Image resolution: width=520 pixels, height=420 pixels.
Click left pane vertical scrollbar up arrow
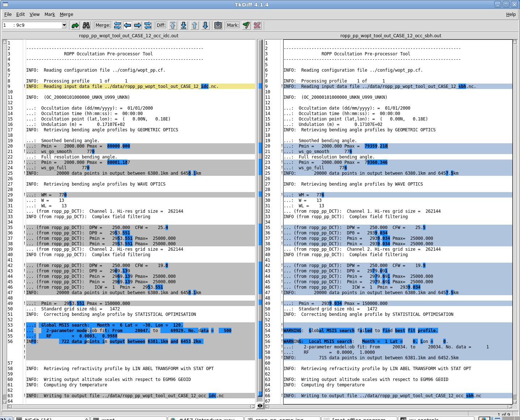pyautogui.click(x=5, y=42)
